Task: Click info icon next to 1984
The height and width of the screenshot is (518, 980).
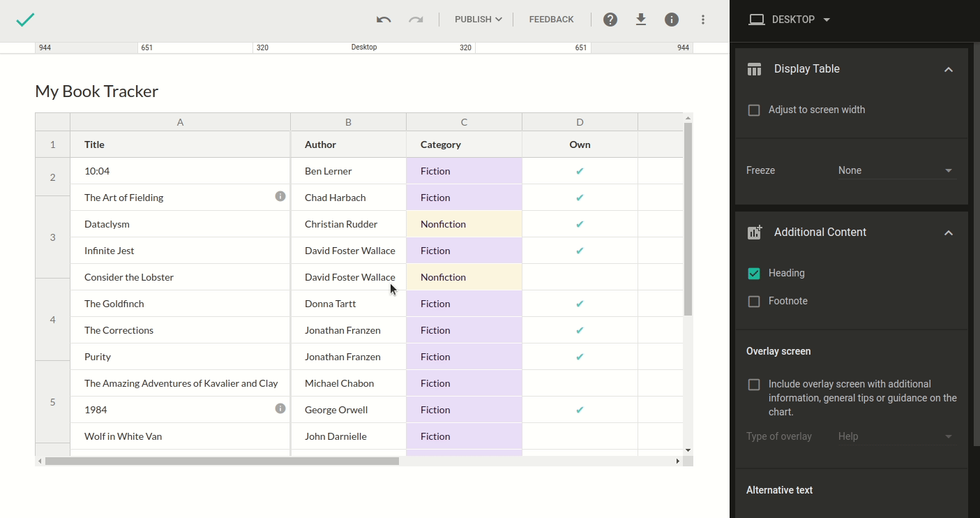Action: pyautogui.click(x=280, y=409)
